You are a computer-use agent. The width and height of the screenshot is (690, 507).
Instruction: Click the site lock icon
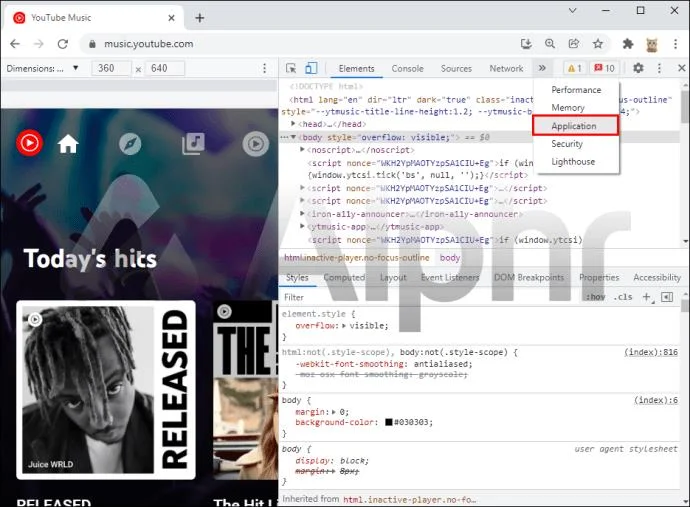[x=92, y=44]
